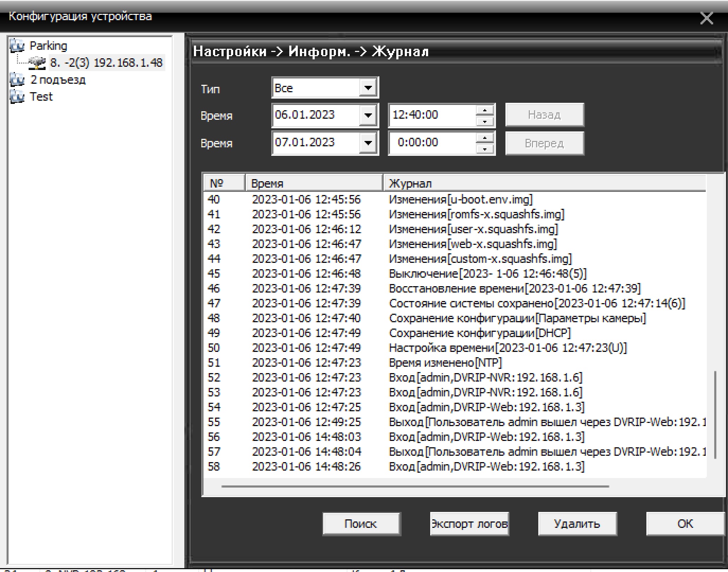
Task: Select device 192.168.1.48 camera icon
Action: (x=37, y=63)
